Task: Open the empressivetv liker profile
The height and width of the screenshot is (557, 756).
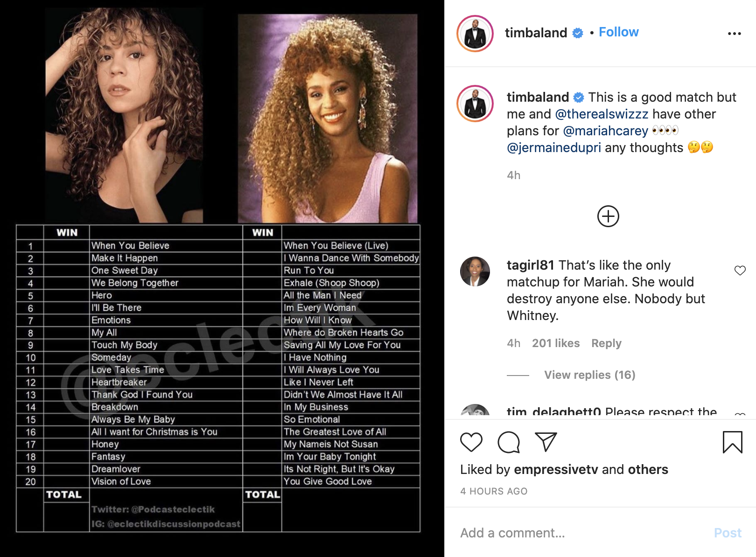Action: tap(555, 469)
